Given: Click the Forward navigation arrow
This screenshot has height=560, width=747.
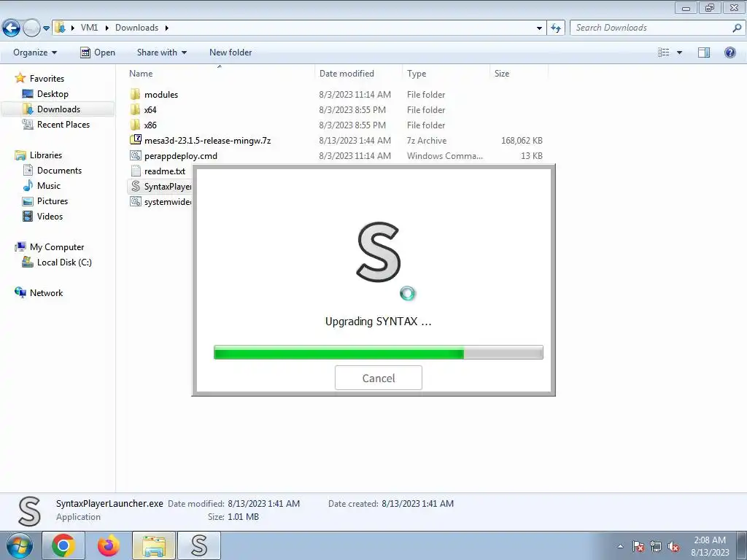Looking at the screenshot, I should 31,28.
